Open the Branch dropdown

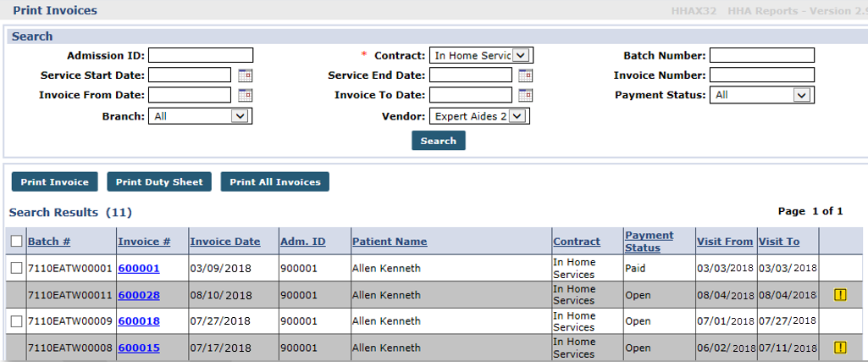240,116
